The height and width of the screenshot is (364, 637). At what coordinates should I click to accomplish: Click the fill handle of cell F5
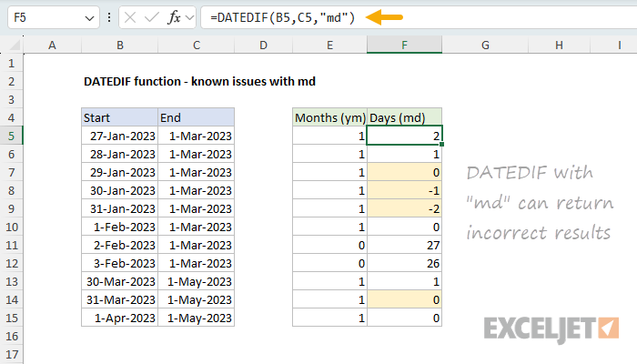coord(441,144)
